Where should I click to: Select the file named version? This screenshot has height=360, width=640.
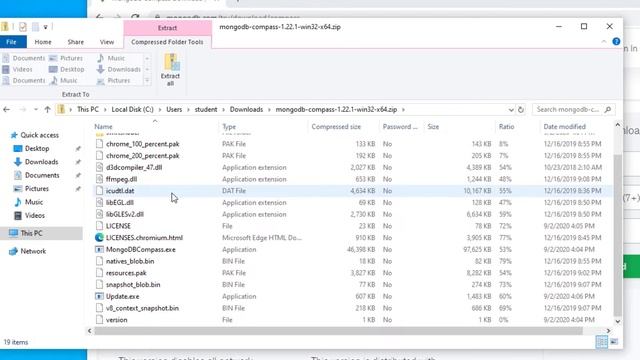click(116, 320)
